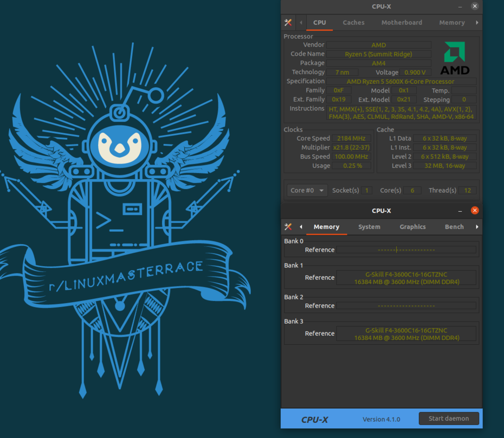Image resolution: width=504 pixels, height=438 pixels.
Task: Click the Core Speed value field
Action: point(352,139)
